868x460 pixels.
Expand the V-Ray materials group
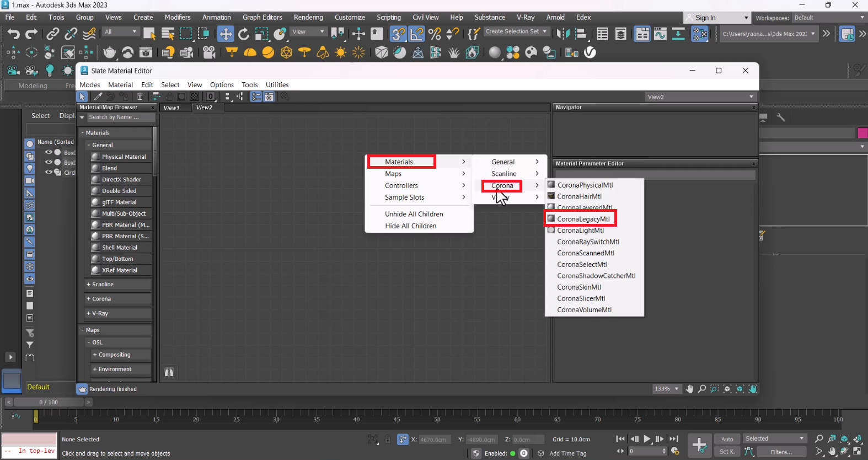[119, 313]
